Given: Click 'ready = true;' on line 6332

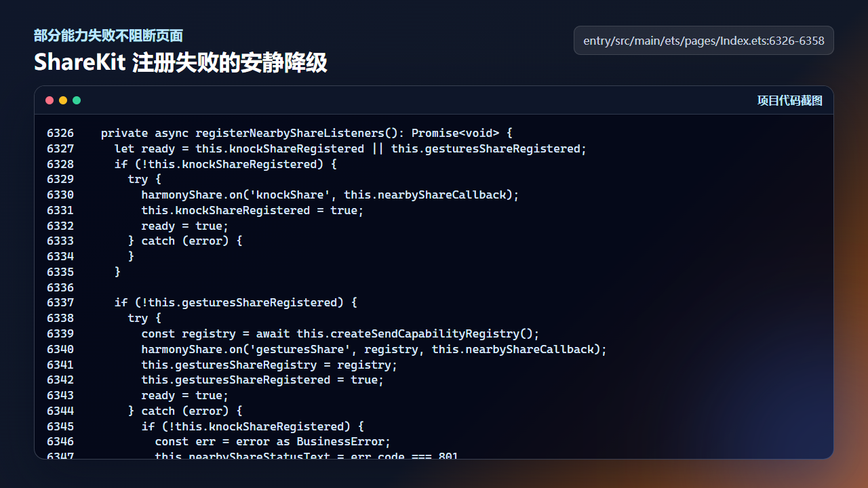Looking at the screenshot, I should [185, 226].
